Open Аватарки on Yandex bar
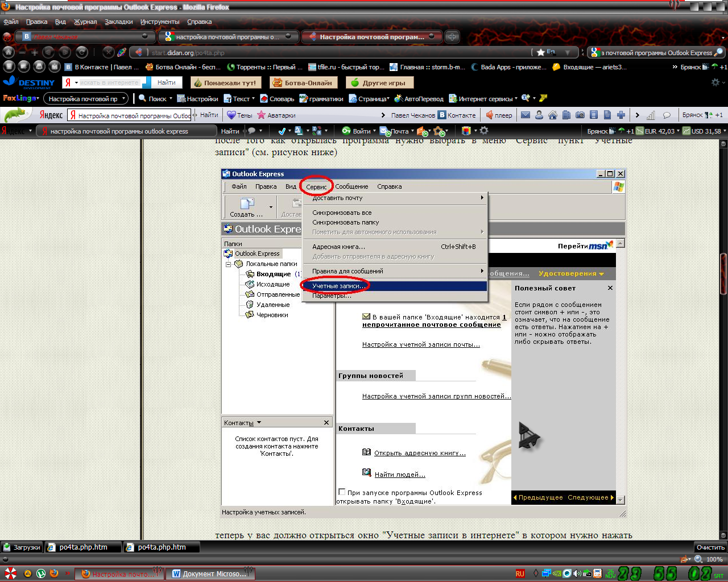 click(276, 115)
